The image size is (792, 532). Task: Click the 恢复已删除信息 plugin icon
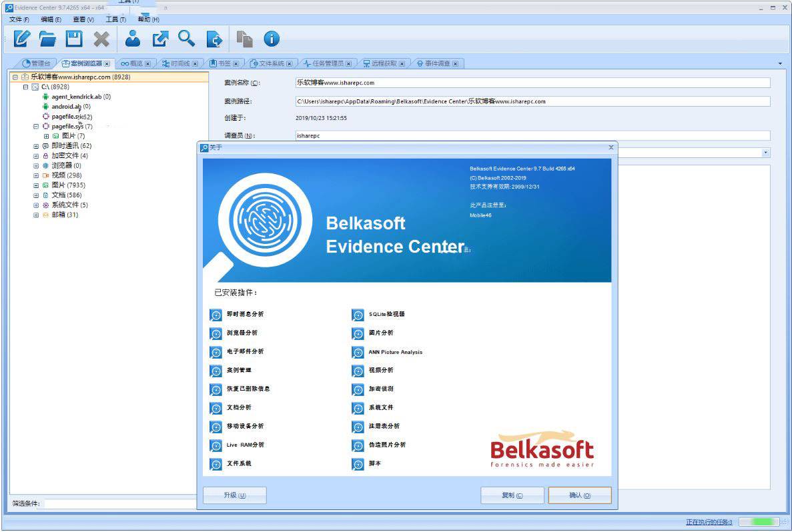[x=216, y=389]
